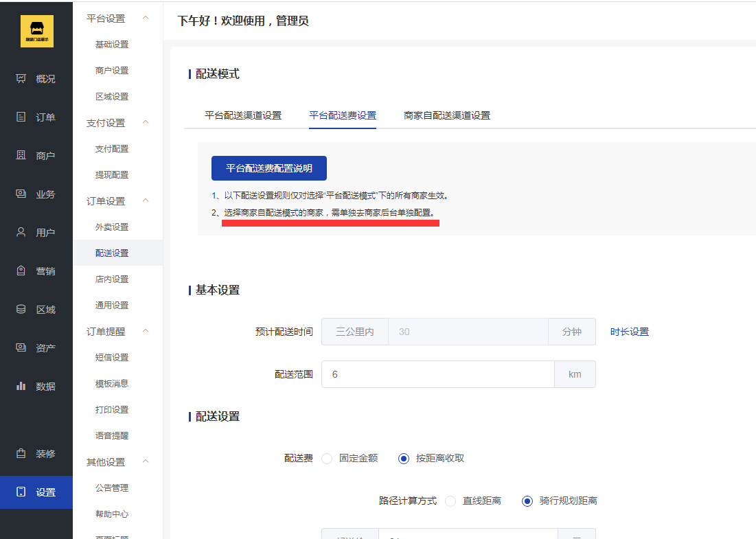
Task: Click the 时长设置 link
Action: click(x=629, y=332)
